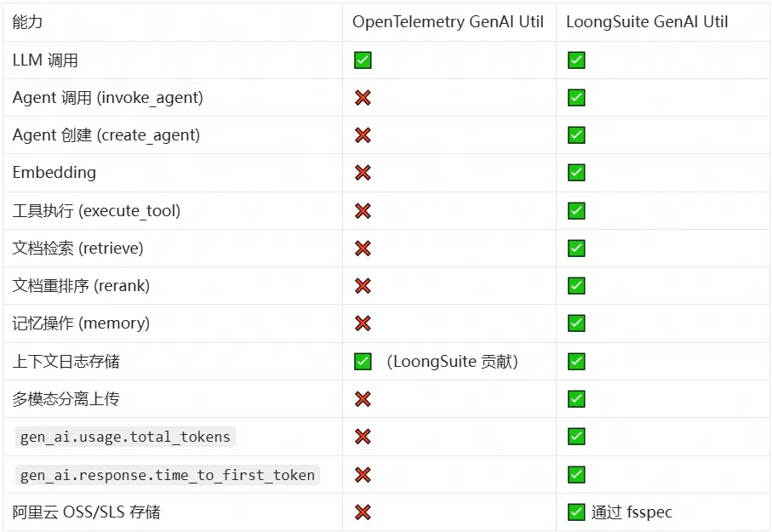Image resolution: width=772 pixels, height=532 pixels.
Task: Click the OpenTelemetry green check for LLM 调用
Action: (x=363, y=60)
